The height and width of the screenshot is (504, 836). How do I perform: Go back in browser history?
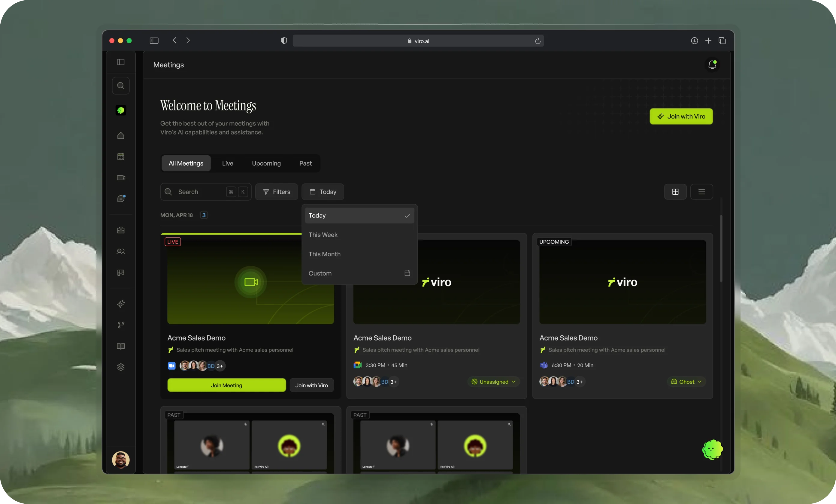click(x=174, y=41)
